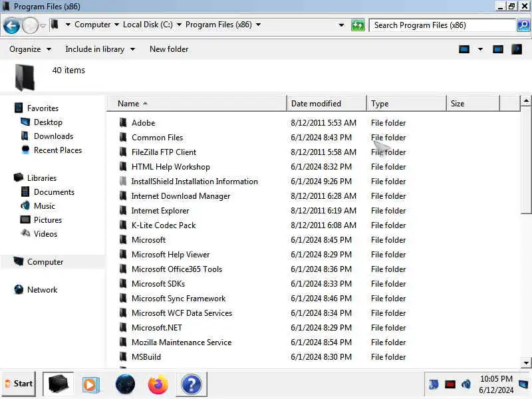Select the K-Lite Codec Pack folder icon
This screenshot has width=532, height=399.
123,225
